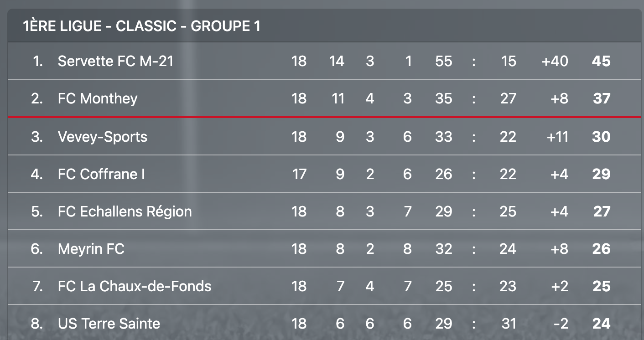Click the +11 goal difference for Vevey-Sports
Viewport: 644px width, 340px height.
[x=557, y=137]
